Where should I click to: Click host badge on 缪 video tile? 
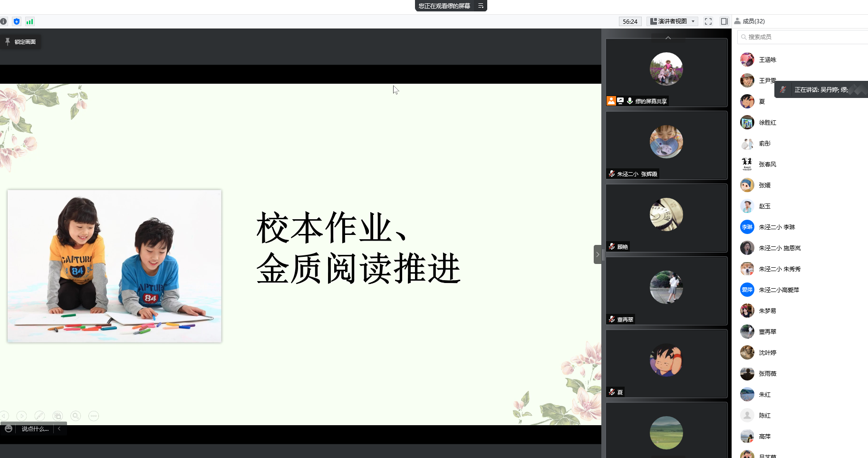(x=611, y=101)
